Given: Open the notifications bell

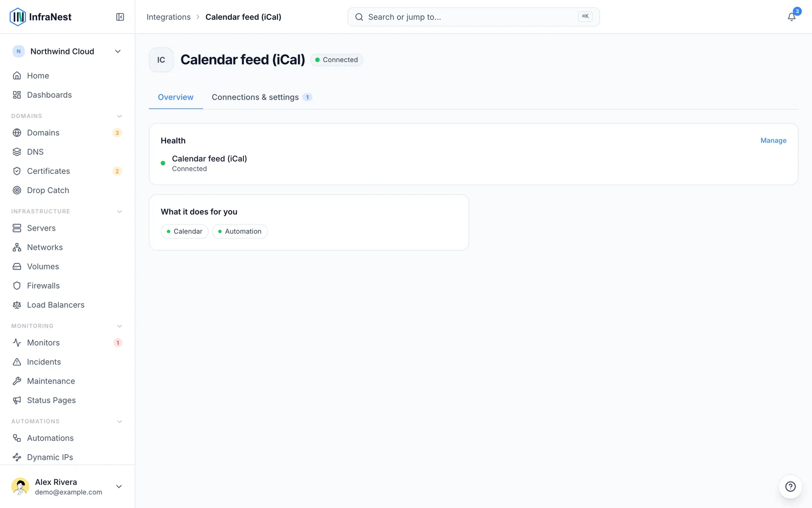Looking at the screenshot, I should (791, 17).
